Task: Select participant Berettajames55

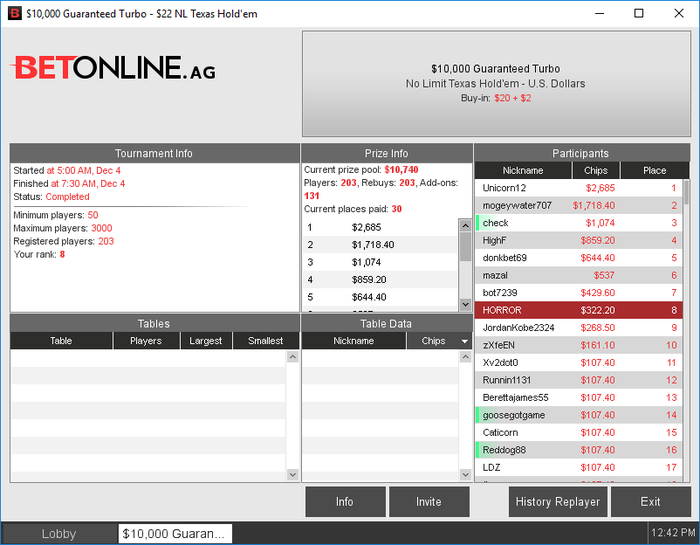Action: (x=579, y=397)
